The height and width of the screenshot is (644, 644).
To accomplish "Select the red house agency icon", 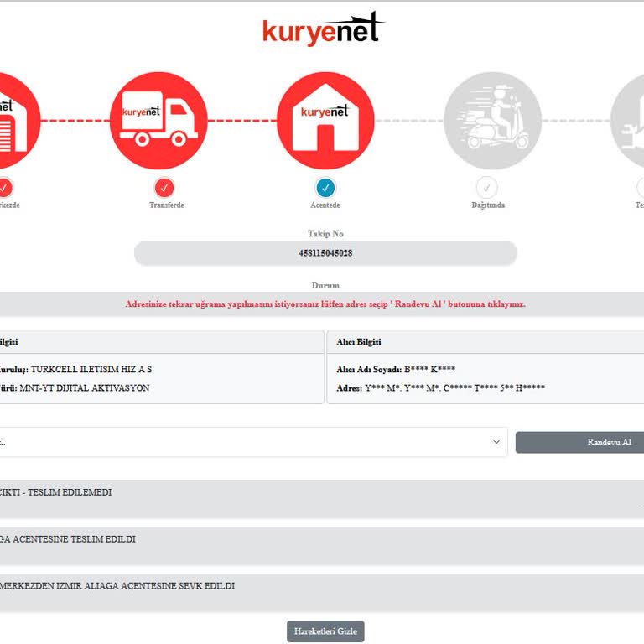I will (325, 121).
